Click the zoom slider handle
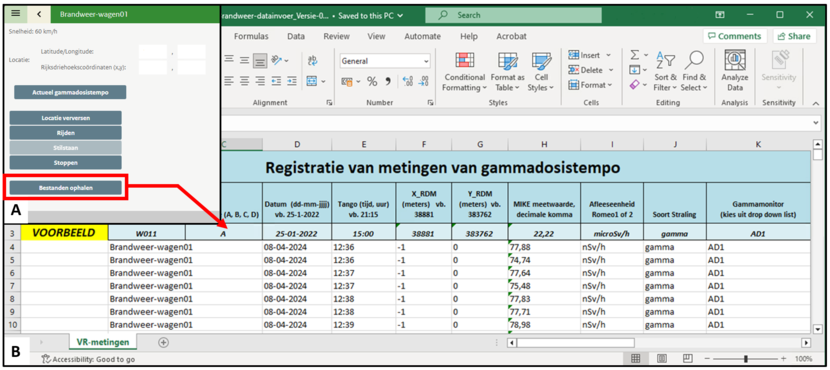 (745, 358)
